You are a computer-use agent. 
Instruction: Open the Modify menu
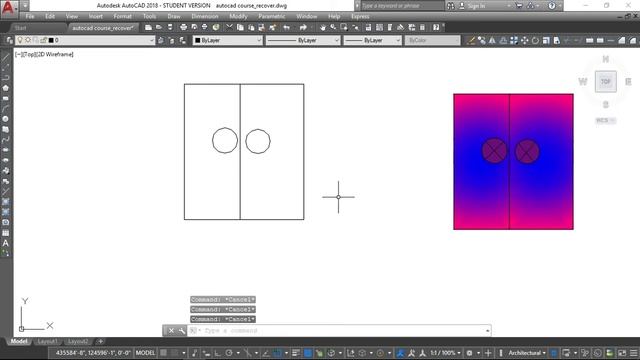[x=238, y=16]
